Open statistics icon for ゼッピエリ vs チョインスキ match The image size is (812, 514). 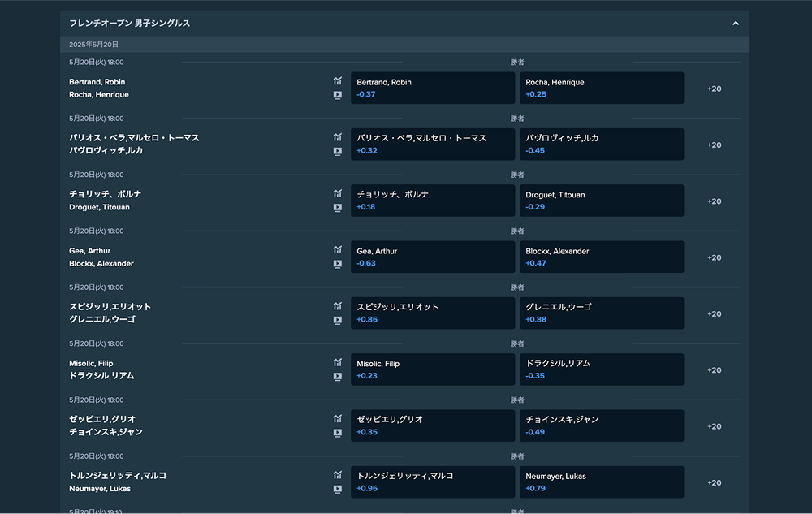tap(338, 418)
